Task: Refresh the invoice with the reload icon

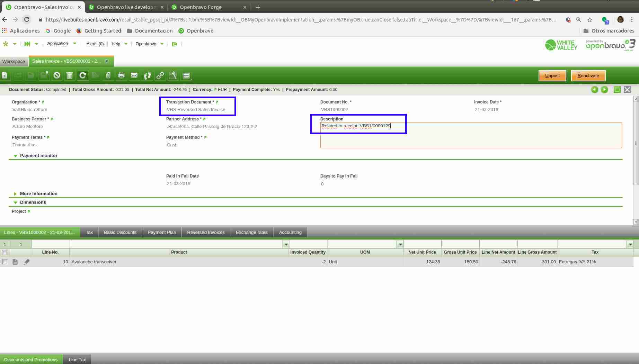Action: pos(82,75)
